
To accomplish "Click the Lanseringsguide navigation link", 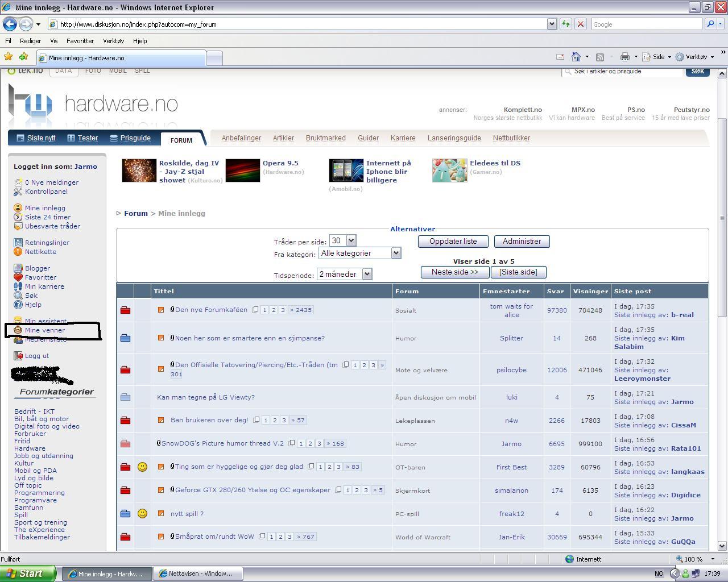I will 454,138.
